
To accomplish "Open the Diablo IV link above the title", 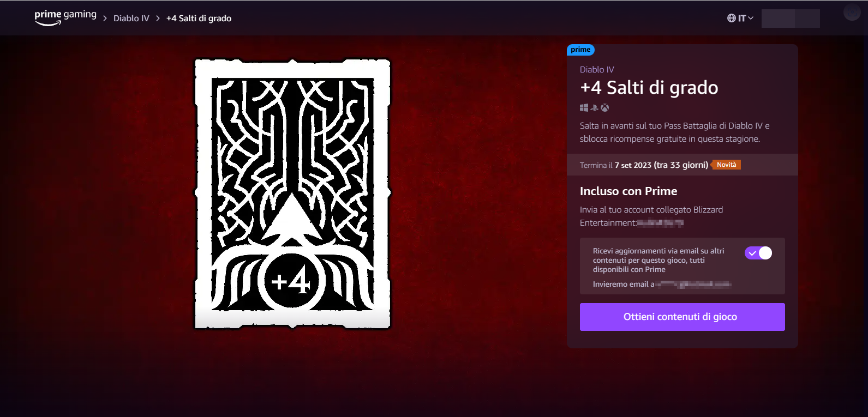I will pyautogui.click(x=597, y=70).
